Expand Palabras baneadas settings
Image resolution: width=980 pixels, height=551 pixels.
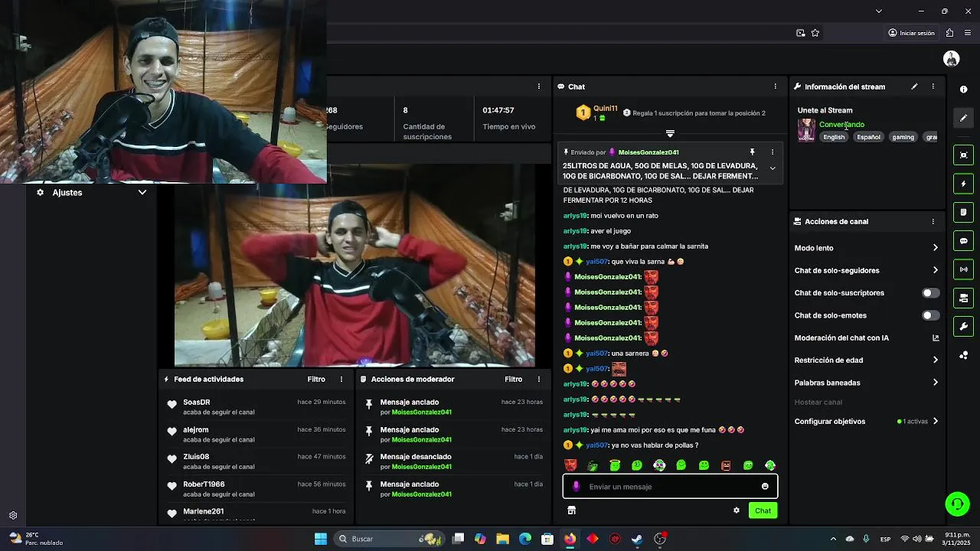click(936, 383)
